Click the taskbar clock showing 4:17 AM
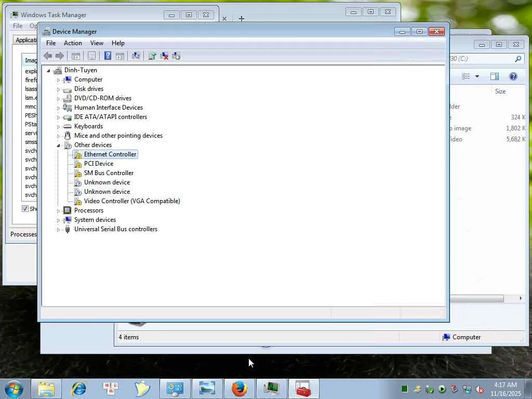The image size is (532, 399). [x=506, y=385]
